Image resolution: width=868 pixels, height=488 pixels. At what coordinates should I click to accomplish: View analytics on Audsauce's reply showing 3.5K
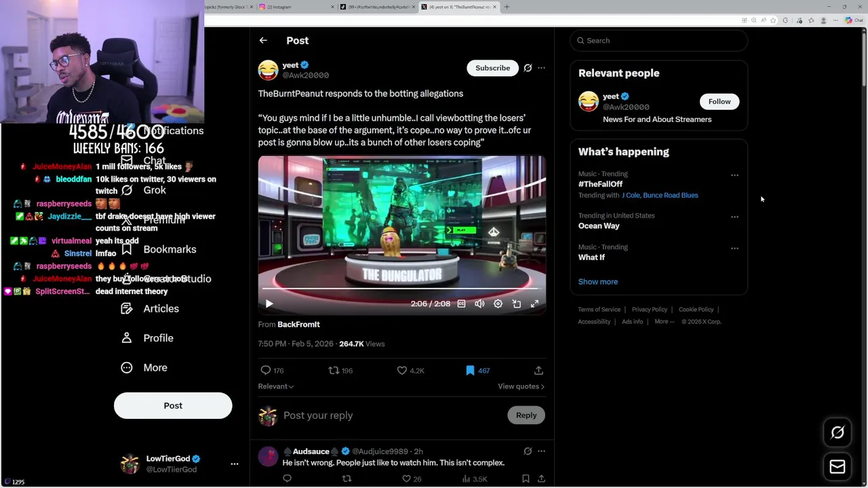tap(475, 479)
